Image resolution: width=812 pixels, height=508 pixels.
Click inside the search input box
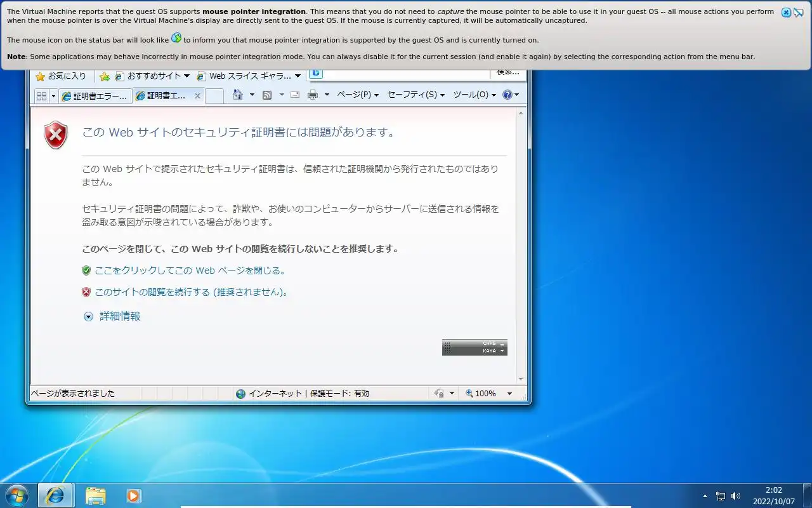[x=406, y=73]
